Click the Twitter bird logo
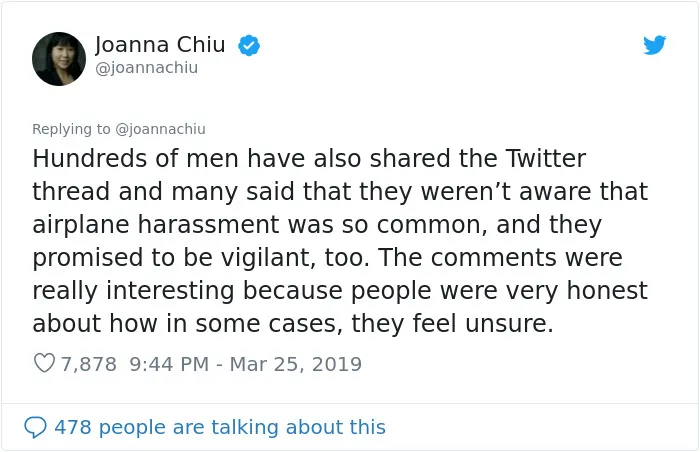 click(654, 45)
